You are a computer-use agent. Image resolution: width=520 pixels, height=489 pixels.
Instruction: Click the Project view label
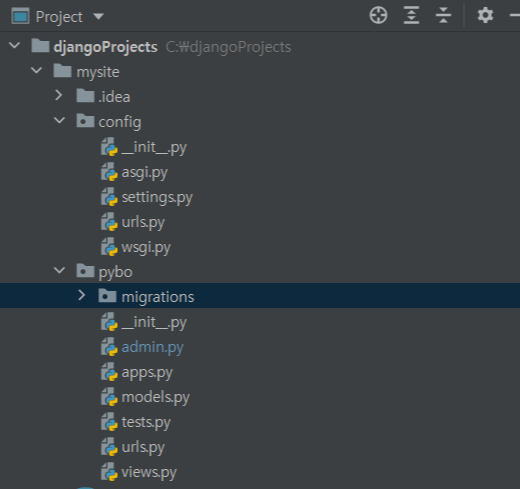pyautogui.click(x=59, y=17)
